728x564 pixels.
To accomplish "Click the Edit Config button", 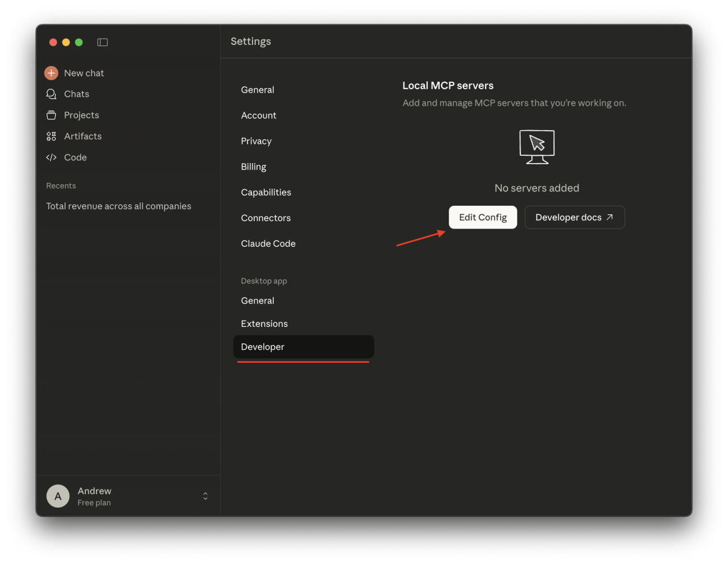I will point(482,217).
